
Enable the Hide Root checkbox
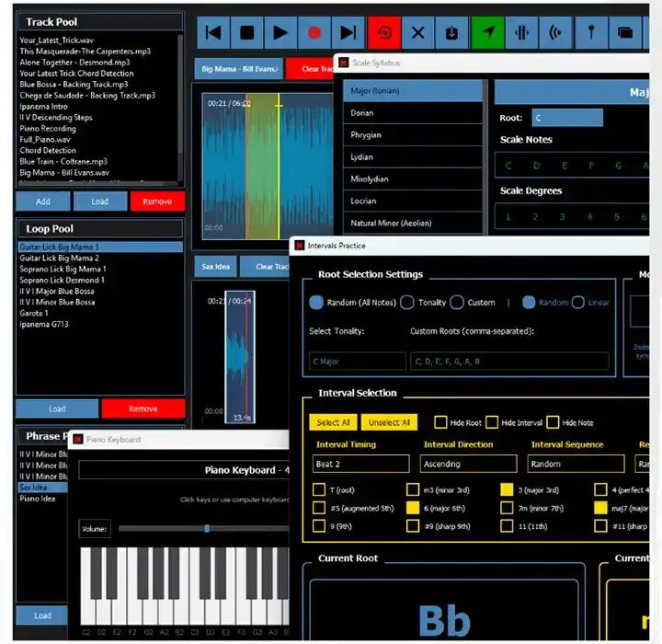pos(440,422)
